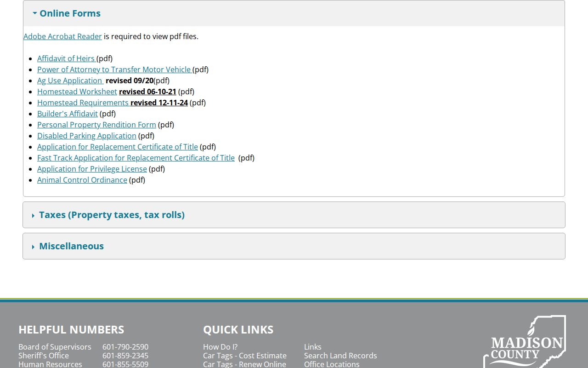Click the Human Resources label

click(50, 364)
